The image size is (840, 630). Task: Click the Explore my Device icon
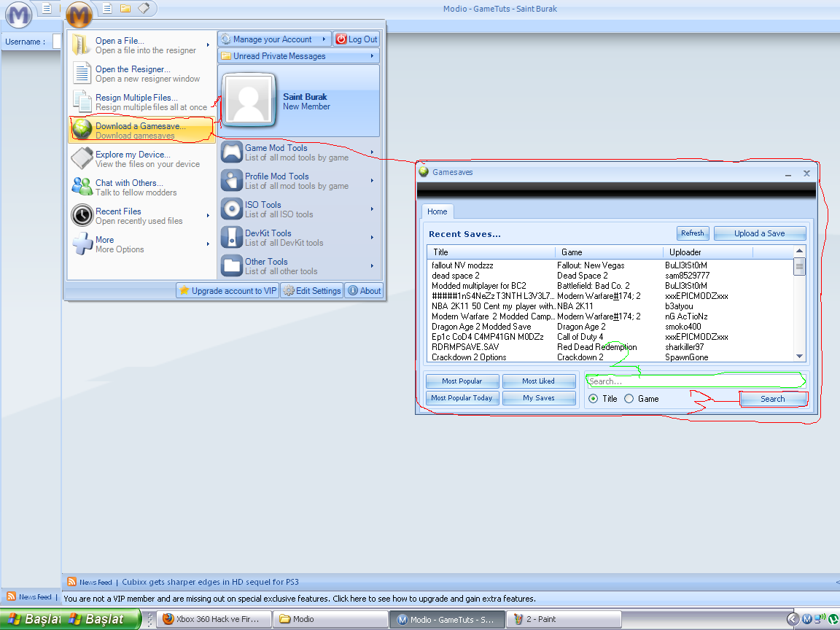[82, 158]
